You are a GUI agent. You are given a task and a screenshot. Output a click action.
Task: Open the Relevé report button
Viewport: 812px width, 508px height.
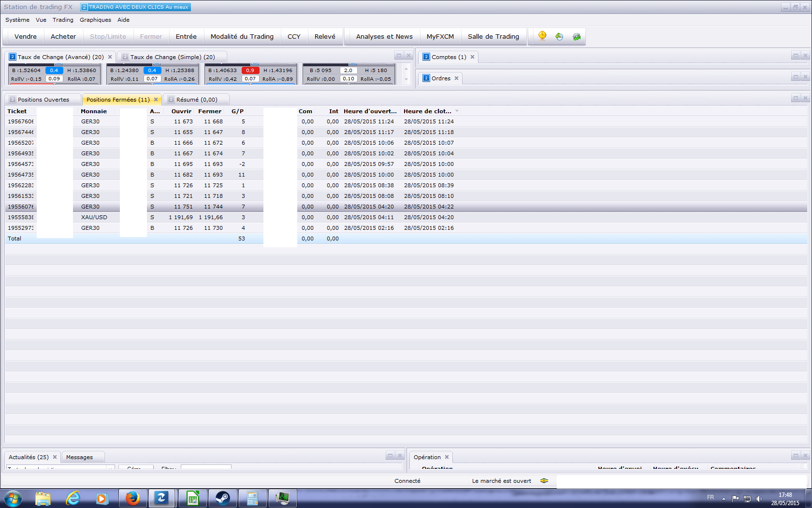tap(325, 36)
